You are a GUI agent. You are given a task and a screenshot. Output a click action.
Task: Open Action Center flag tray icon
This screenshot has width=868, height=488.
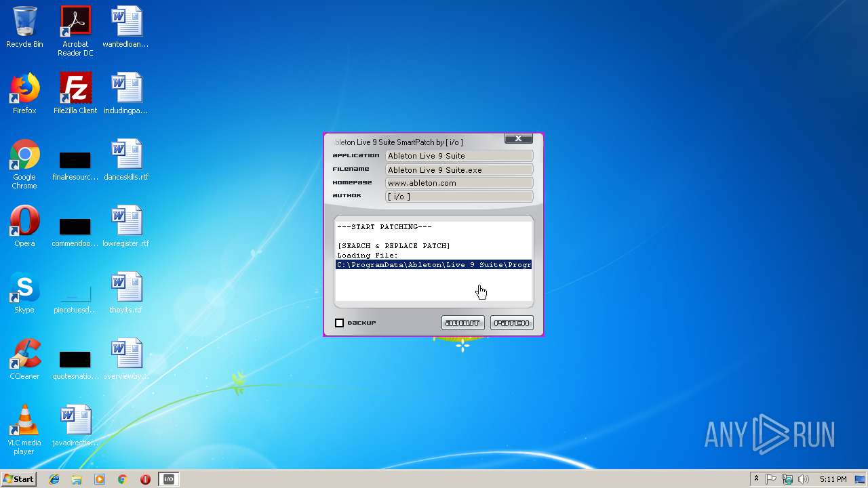coord(771,479)
